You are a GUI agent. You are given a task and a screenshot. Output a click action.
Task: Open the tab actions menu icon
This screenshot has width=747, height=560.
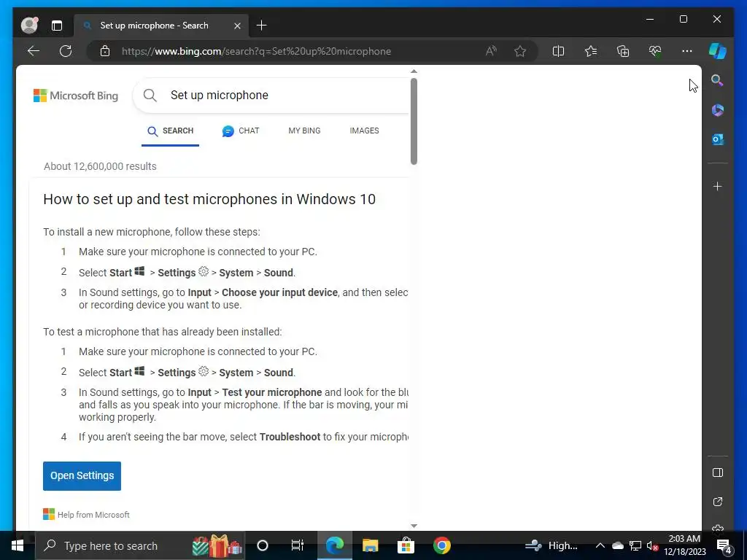pos(57,26)
